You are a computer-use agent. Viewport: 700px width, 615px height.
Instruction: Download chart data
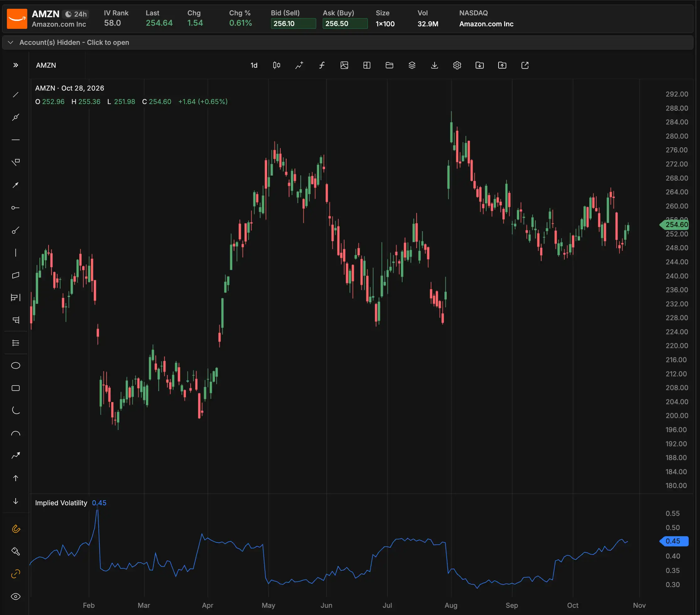click(x=434, y=65)
